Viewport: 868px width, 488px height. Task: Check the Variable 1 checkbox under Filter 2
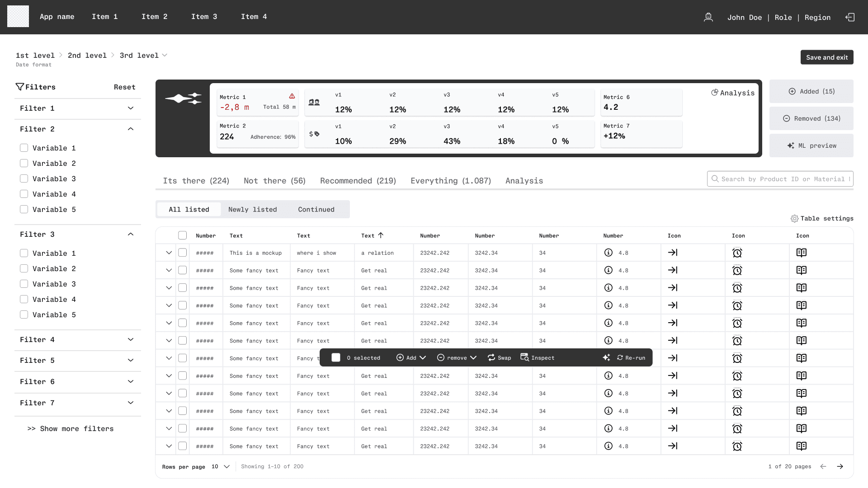coord(24,148)
